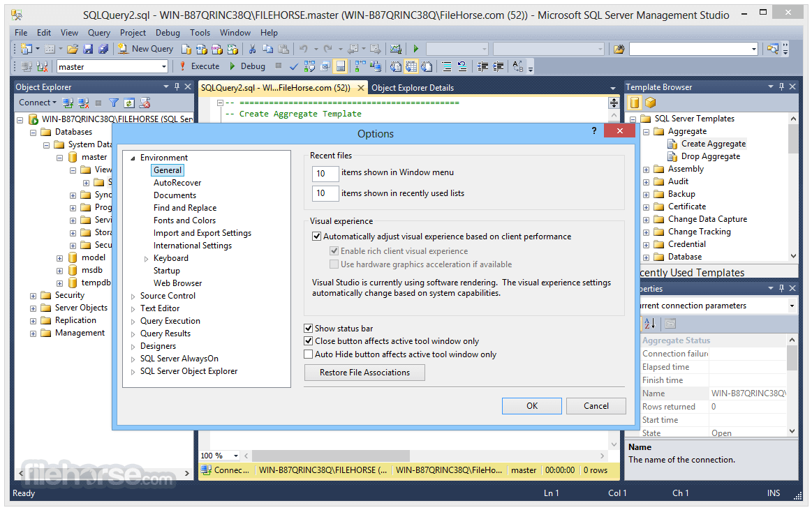Refresh the Object Explorer tree
This screenshot has width=812, height=510.
(129, 103)
